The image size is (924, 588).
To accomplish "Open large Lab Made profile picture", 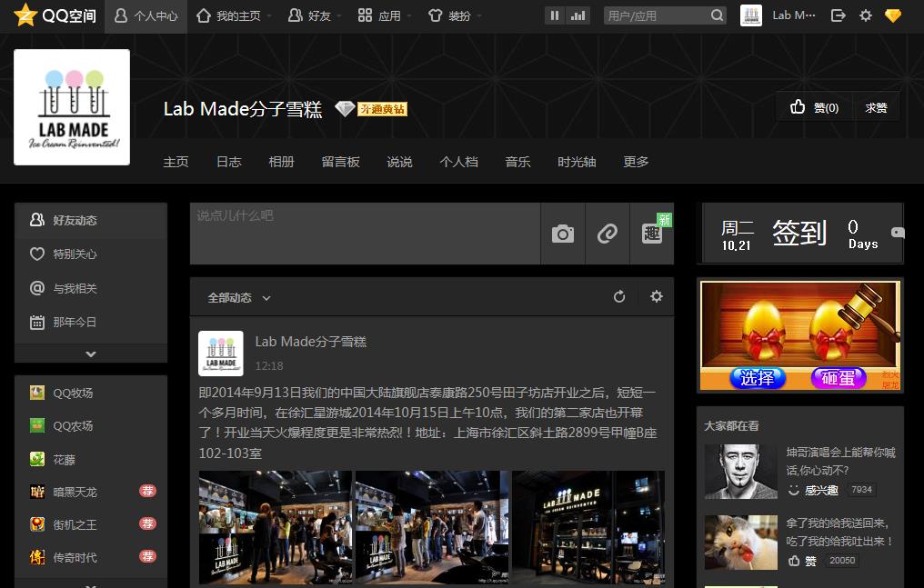I will point(72,107).
